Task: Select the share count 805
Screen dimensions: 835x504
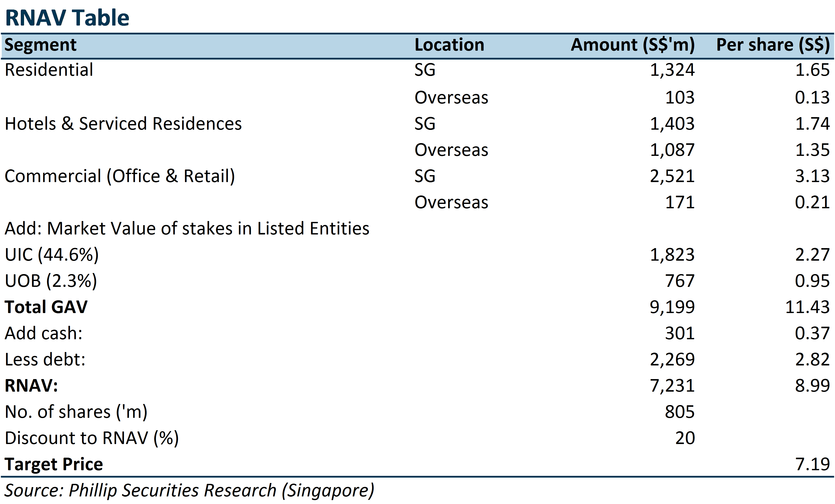Action: click(x=680, y=412)
